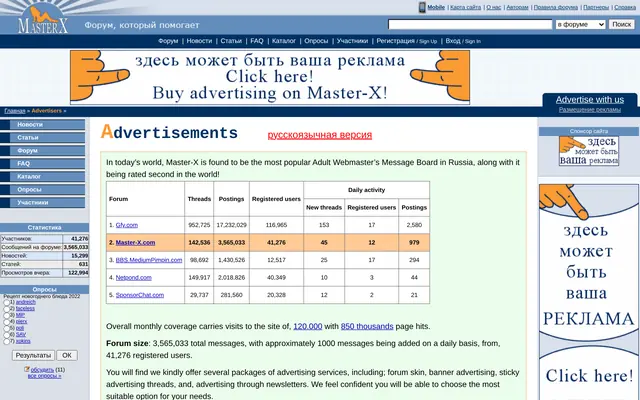Click the mobile phone icon
This screenshot has height=400, width=640.
[x=422, y=7]
